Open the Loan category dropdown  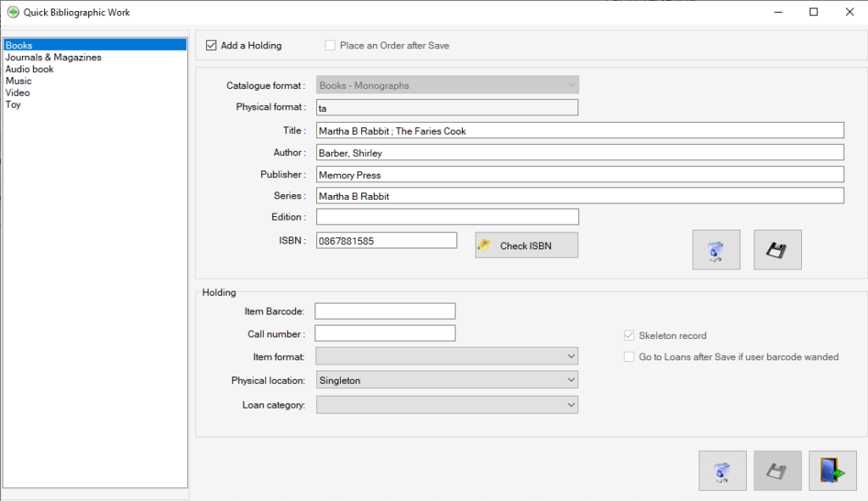[570, 404]
